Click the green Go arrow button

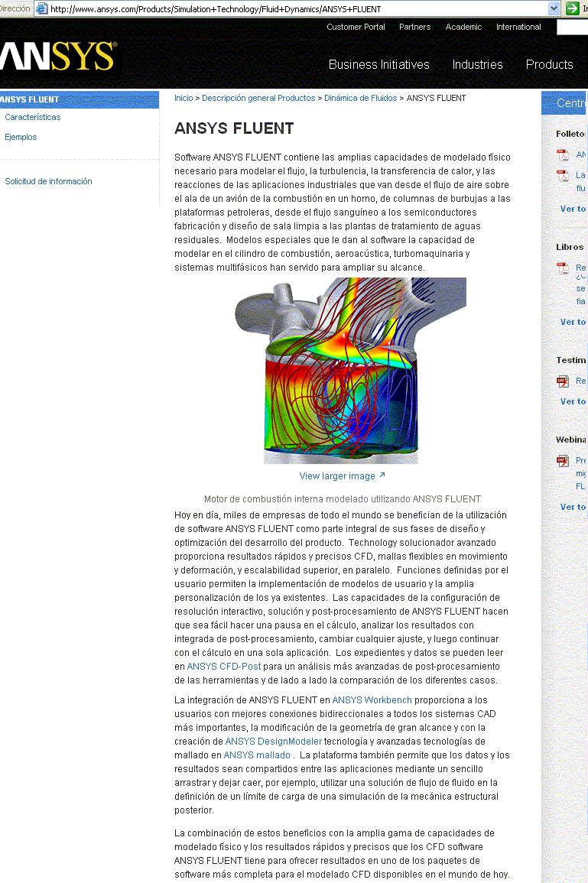[573, 8]
